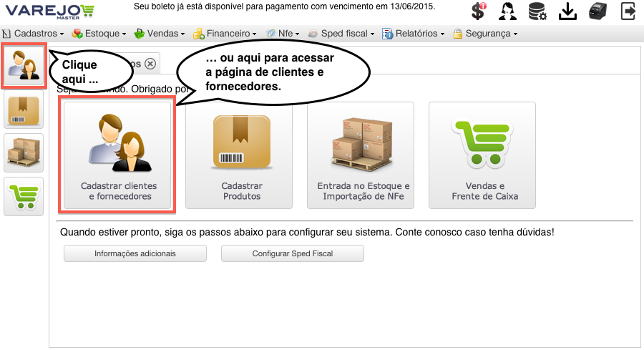The height and width of the screenshot is (350, 644).
Task: Click the download arrow icon
Action: [x=567, y=11]
